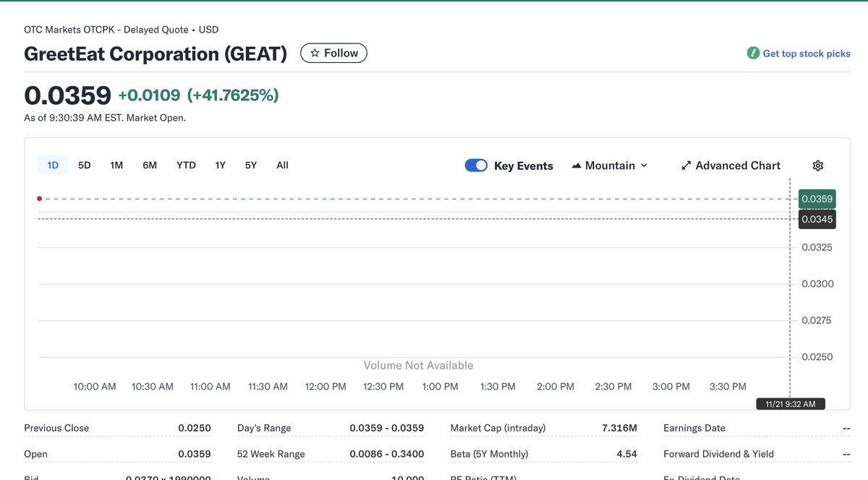Select the YTD range tab
The width and height of the screenshot is (868, 480).
click(186, 165)
